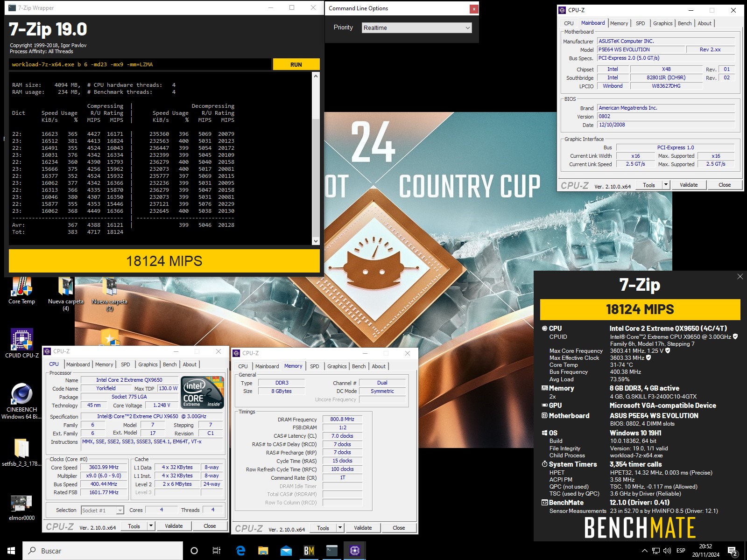Open File Explorer from the taskbar
This screenshot has height=560, width=747.
pyautogui.click(x=263, y=551)
